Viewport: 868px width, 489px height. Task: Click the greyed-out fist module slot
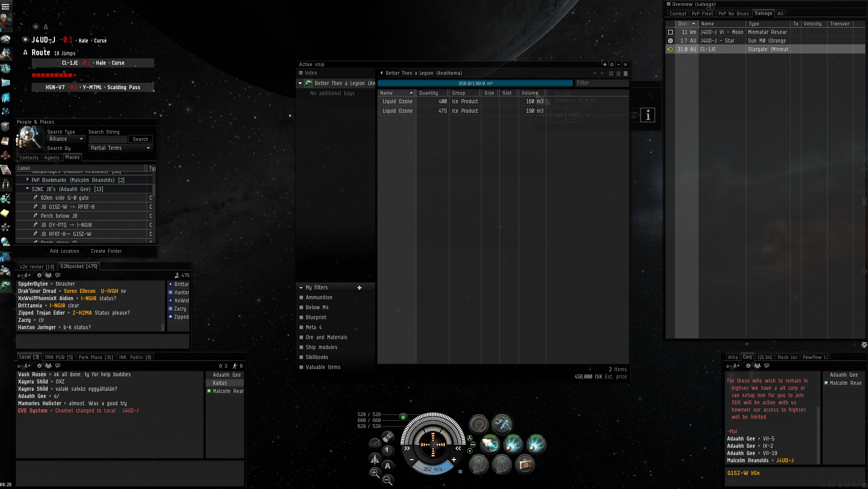[x=478, y=424]
